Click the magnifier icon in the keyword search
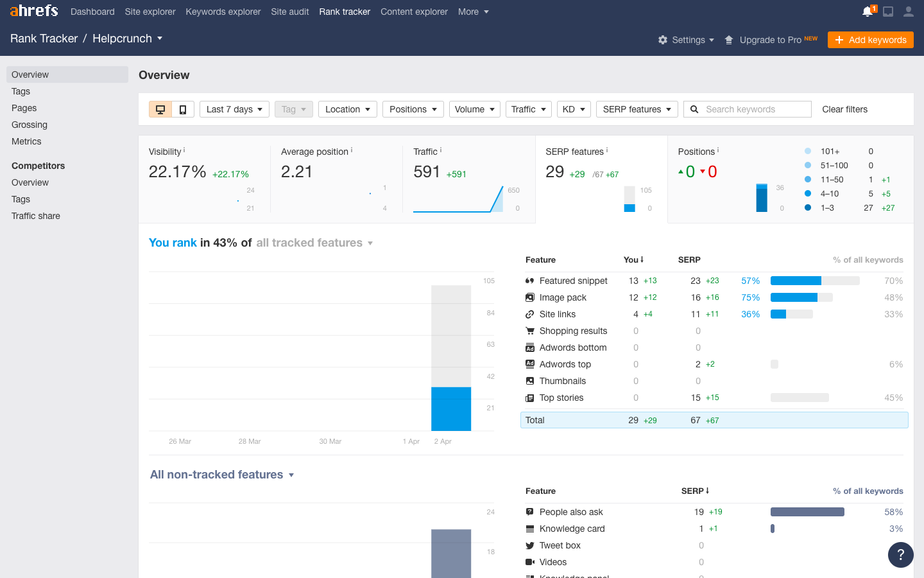 [x=694, y=109]
